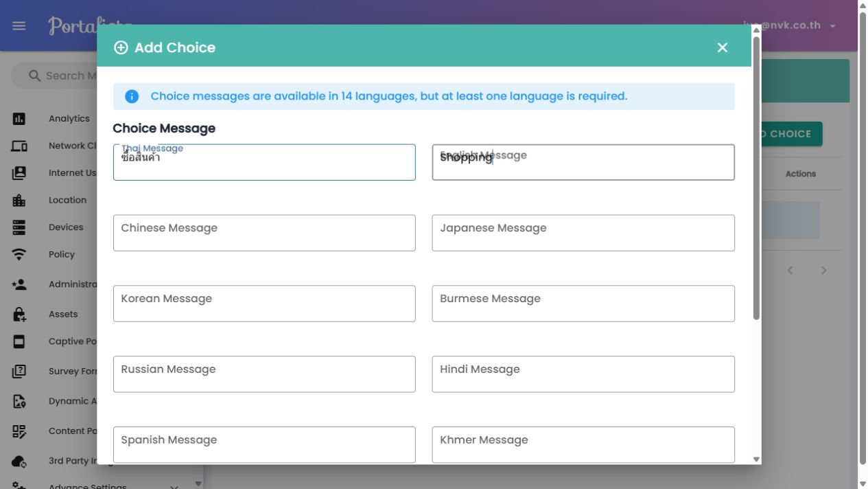The image size is (868, 489).
Task: Click the Analytics sidebar icon
Action: coord(19,119)
